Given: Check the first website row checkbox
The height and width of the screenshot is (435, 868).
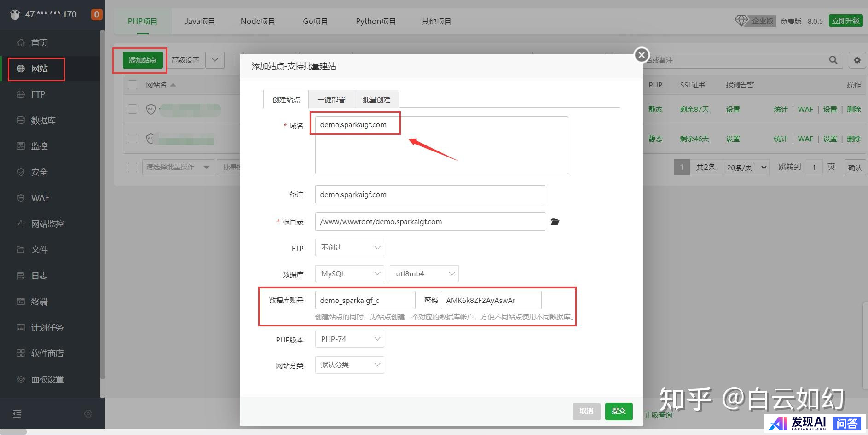Looking at the screenshot, I should [x=133, y=110].
